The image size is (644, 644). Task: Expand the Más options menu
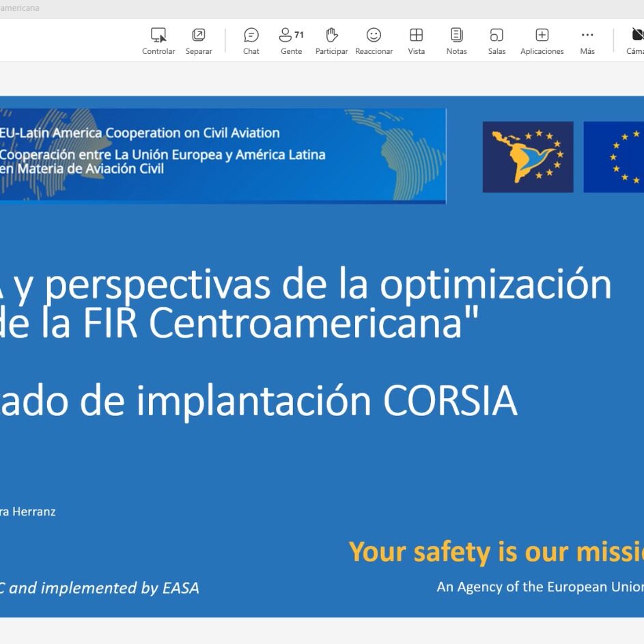point(587,36)
